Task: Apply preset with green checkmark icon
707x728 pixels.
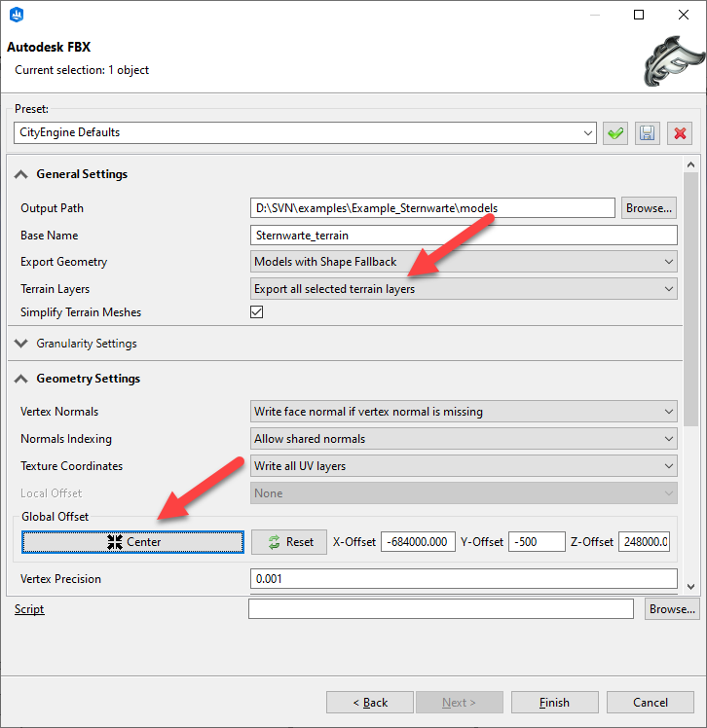Action: [x=615, y=133]
